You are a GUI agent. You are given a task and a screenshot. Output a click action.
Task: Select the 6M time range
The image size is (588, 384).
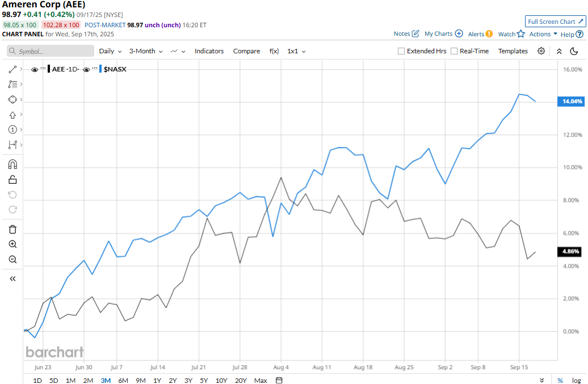[x=123, y=380]
